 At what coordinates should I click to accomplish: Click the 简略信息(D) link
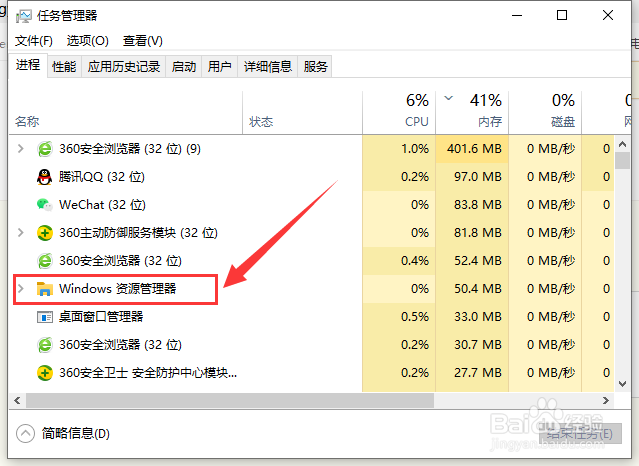pyautogui.click(x=76, y=433)
